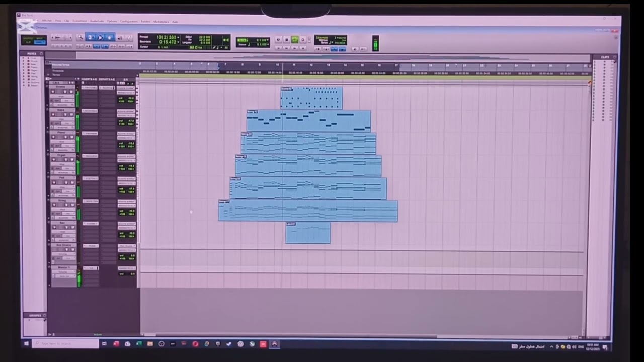Select the Box Drums track name
Screen dimensions: 644x362
63,245
